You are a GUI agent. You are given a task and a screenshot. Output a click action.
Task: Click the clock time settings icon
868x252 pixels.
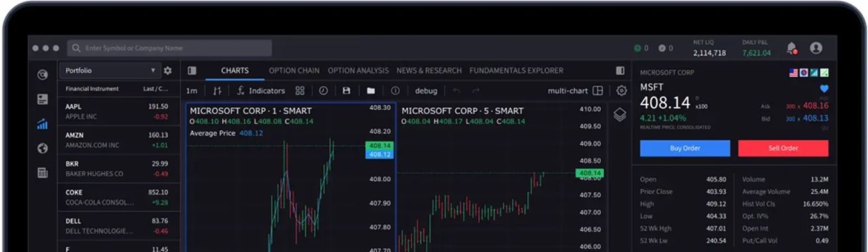[x=323, y=91]
